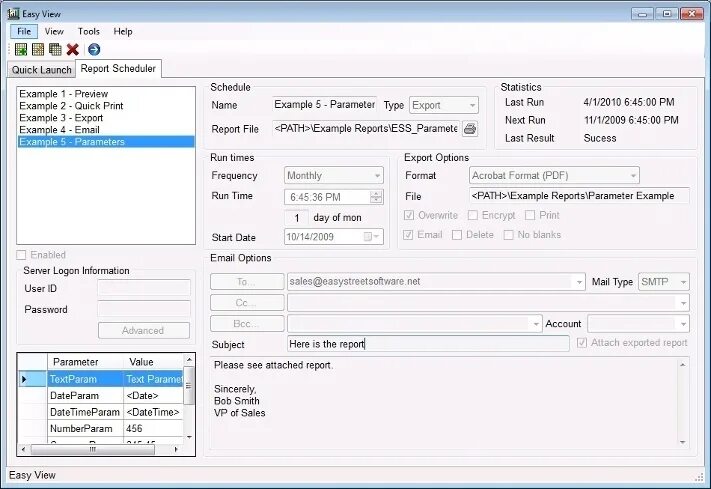Click the export File path field
Image resolution: width=711 pixels, height=489 pixels.
pyautogui.click(x=579, y=196)
